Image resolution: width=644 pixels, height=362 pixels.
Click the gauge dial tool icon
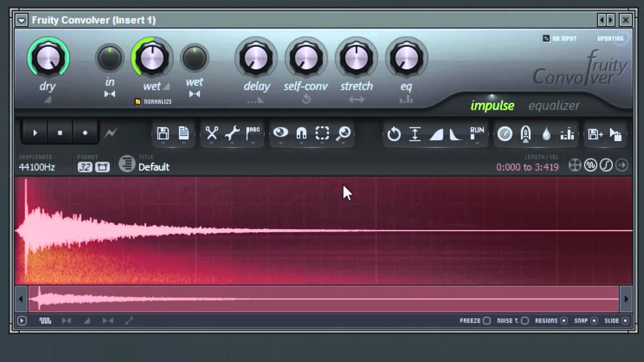pyautogui.click(x=505, y=134)
